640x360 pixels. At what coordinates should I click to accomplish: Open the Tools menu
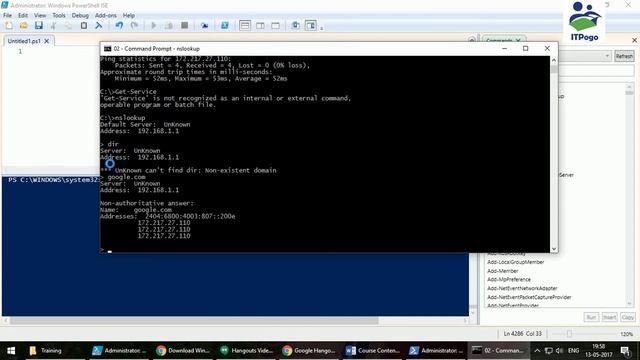pos(59,15)
